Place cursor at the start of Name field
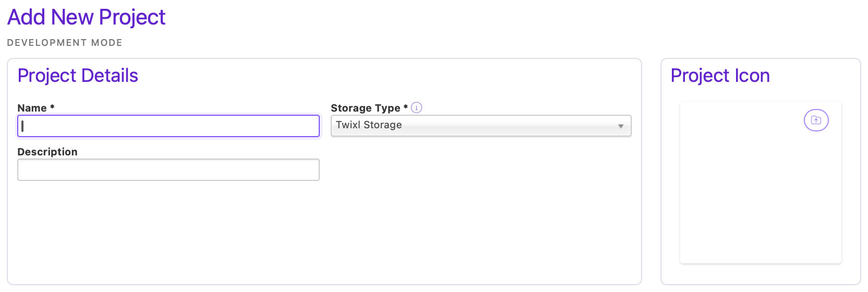This screenshot has height=292, width=868. point(22,126)
